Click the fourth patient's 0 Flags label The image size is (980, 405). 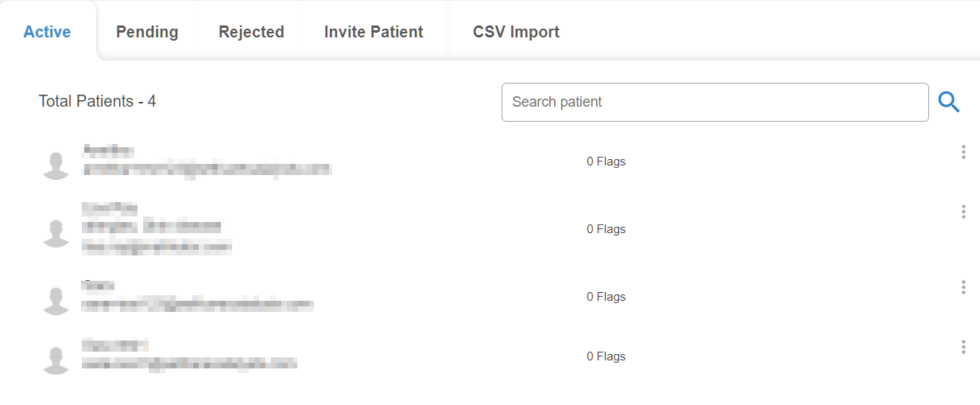tap(606, 356)
